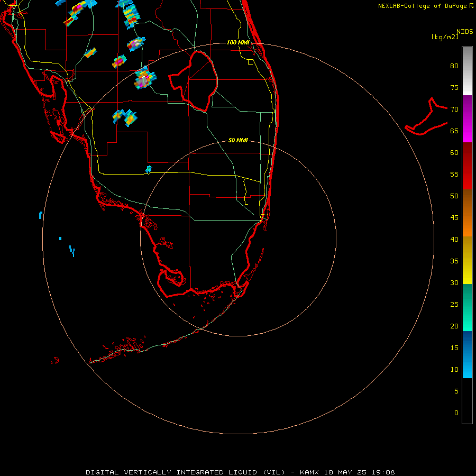This screenshot has height=476, width=476.
Task: Pick the gray-white top band of the color scale
Action: 467,71
